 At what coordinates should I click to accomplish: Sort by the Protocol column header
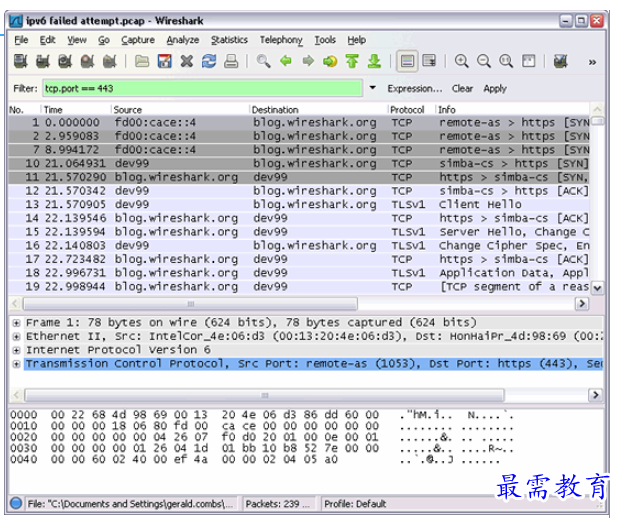(411, 110)
